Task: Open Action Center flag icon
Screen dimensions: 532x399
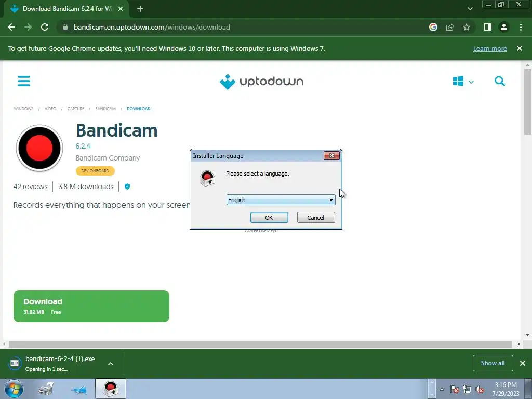Action: (x=455, y=390)
